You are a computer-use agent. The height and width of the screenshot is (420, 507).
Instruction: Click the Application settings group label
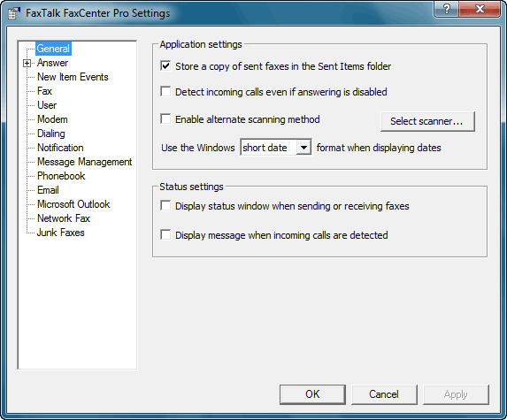[201, 44]
